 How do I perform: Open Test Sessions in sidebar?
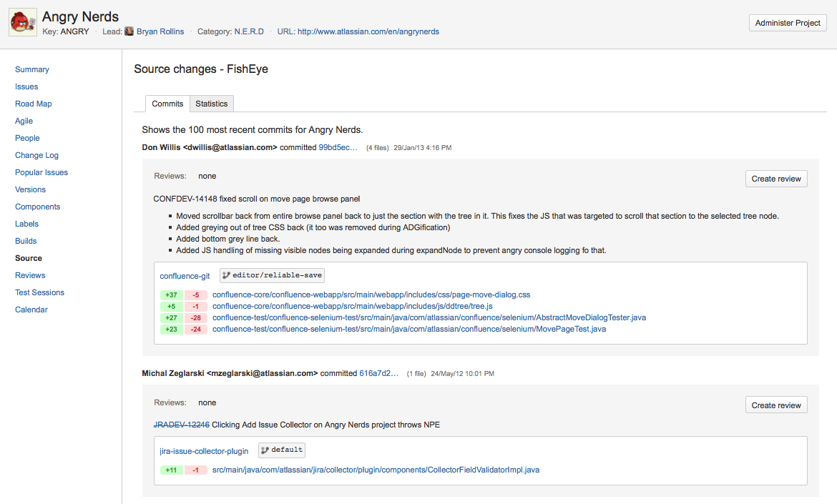[39, 292]
